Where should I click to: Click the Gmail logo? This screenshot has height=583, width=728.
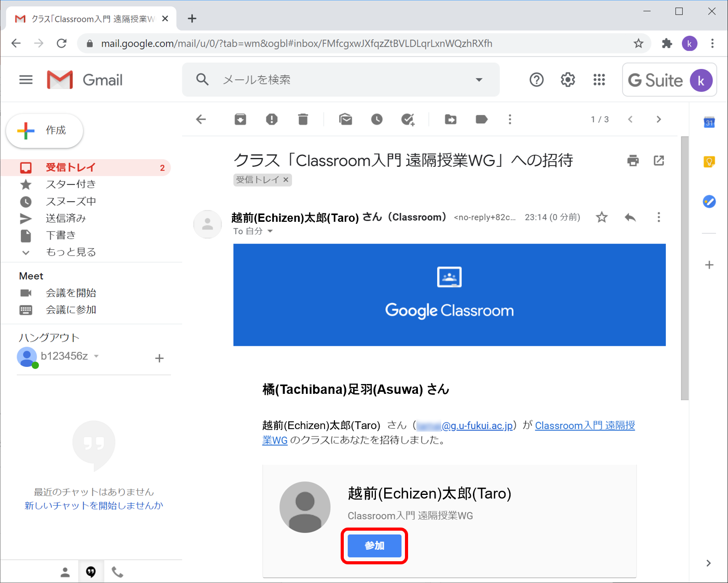click(85, 80)
